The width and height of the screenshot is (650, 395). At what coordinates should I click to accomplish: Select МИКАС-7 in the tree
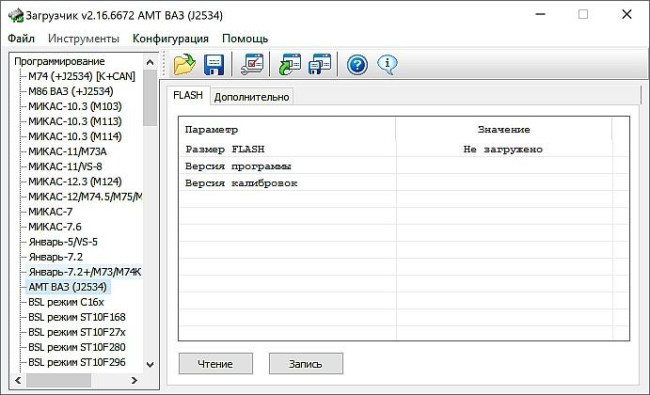tap(50, 212)
